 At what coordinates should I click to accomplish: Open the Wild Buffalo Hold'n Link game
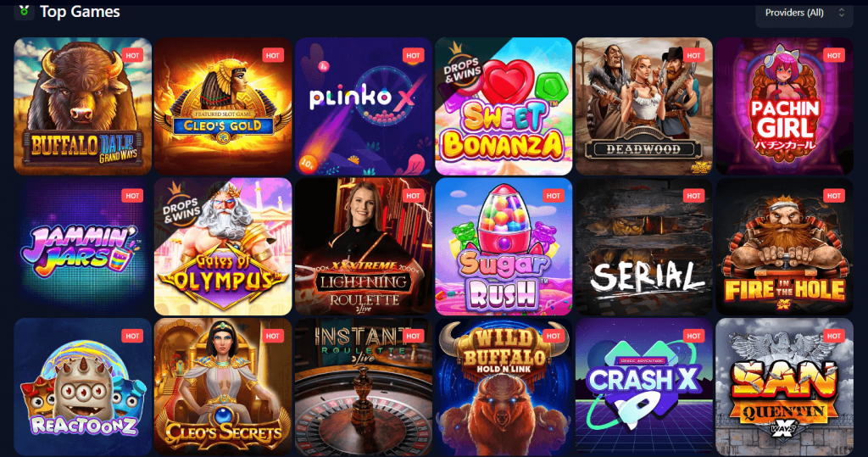[x=504, y=387]
